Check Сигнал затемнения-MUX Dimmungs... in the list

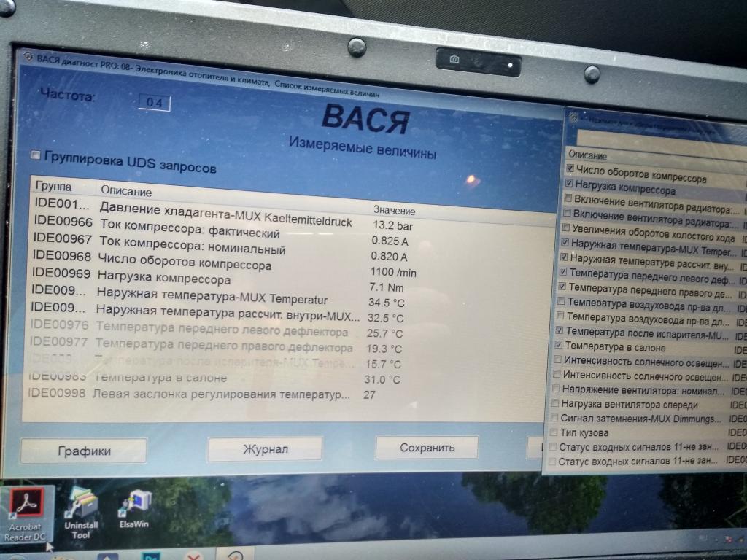click(554, 418)
